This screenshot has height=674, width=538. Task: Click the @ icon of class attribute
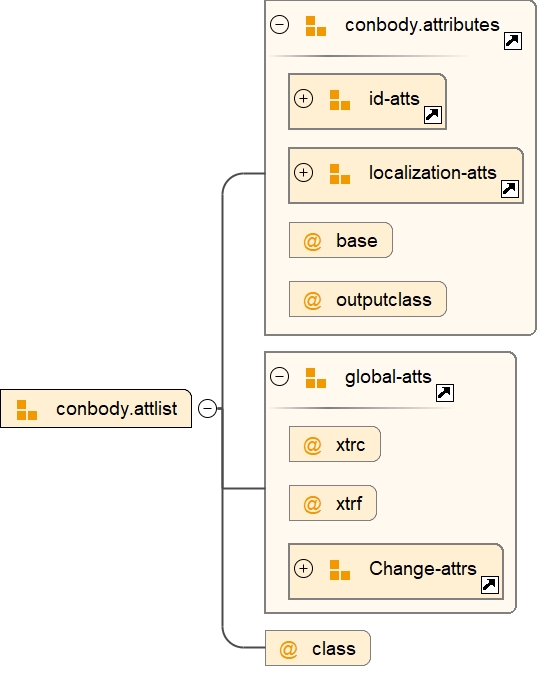click(x=288, y=649)
